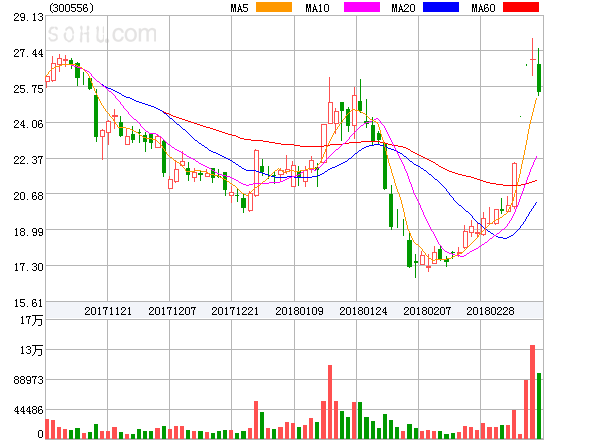This screenshot has height=440, width=600.
Task: Click the 15.61 price axis label
Action: (x=28, y=303)
